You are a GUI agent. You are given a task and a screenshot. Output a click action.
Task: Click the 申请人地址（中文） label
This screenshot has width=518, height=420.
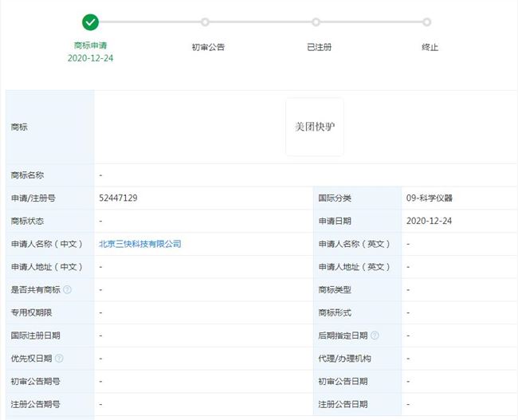tap(46, 267)
